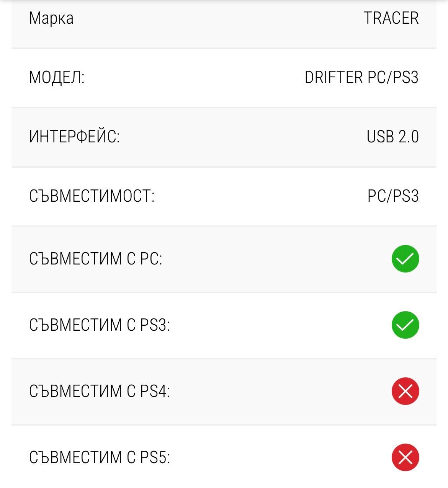Select the row containing ИНТЕРФЕЙС and USB 2.0
448x488 pixels.
224,137
